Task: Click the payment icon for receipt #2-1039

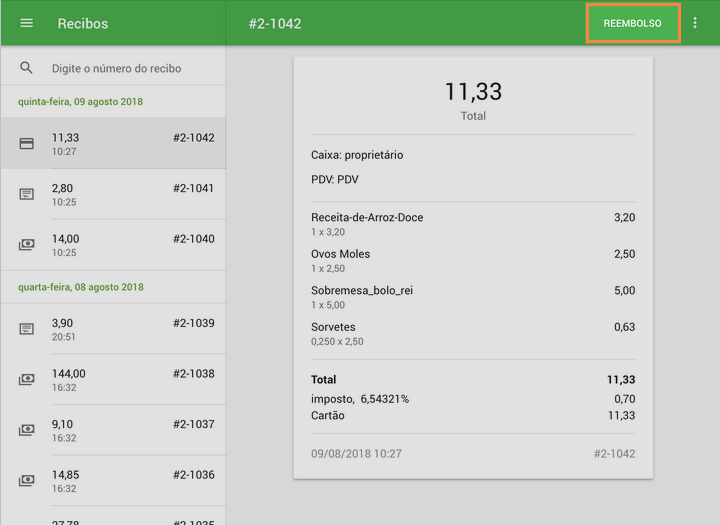Action: [27, 329]
